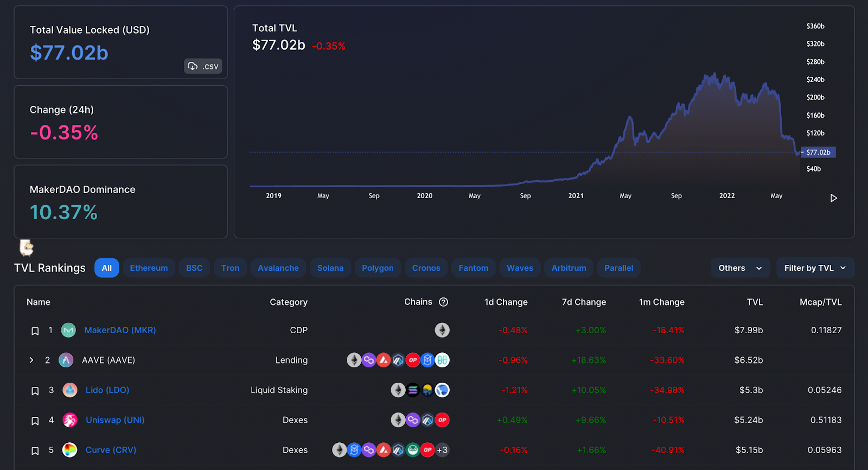The image size is (868, 470).
Task: Click the Arbitrum chain icon in AAVE row
Action: [x=398, y=360]
